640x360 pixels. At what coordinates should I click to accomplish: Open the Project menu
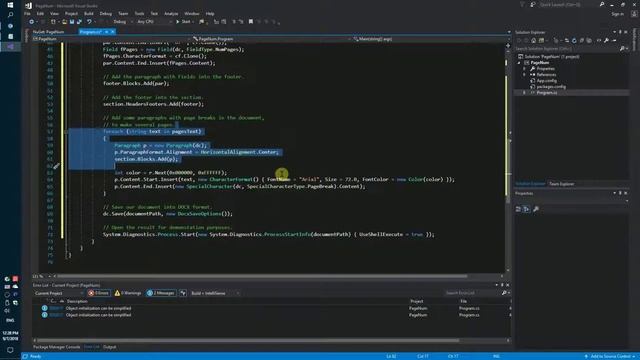[71, 13]
